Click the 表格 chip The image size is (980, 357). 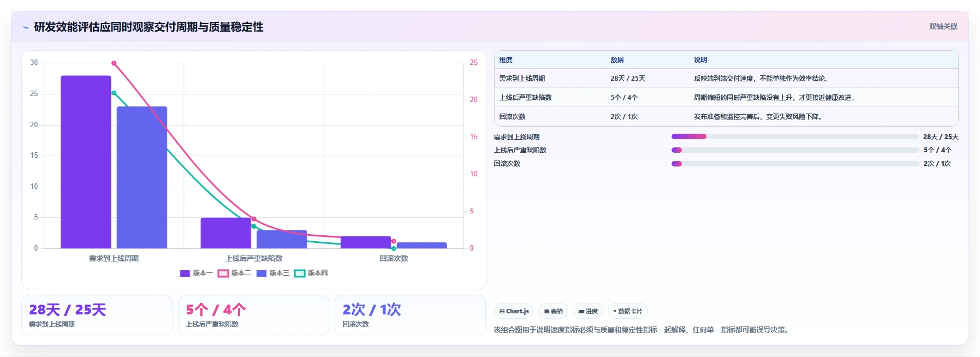(x=553, y=311)
